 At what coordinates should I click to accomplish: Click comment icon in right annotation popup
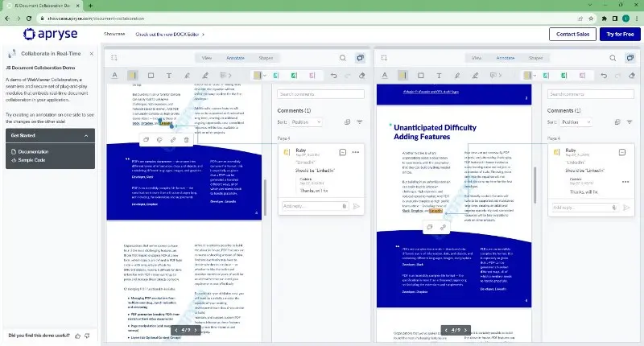(430, 227)
